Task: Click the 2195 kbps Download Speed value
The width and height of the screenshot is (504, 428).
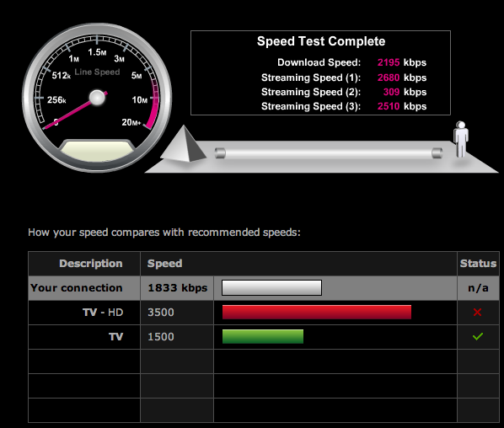Action: 401,62
